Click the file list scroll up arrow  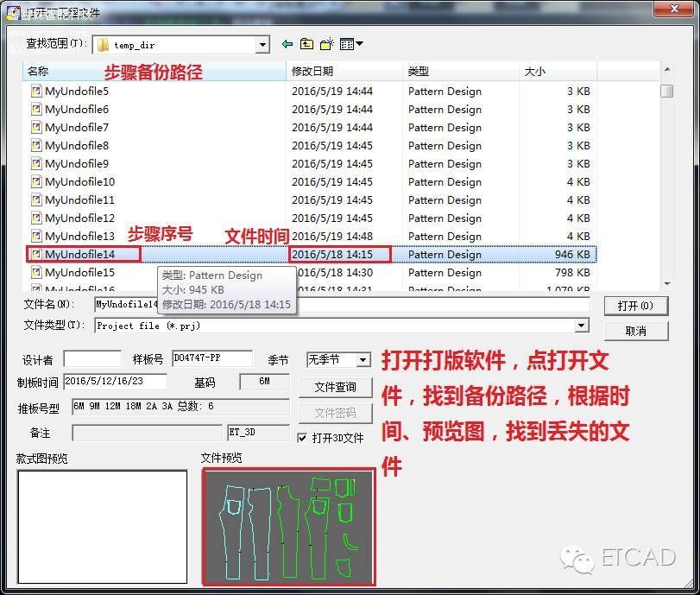click(667, 70)
